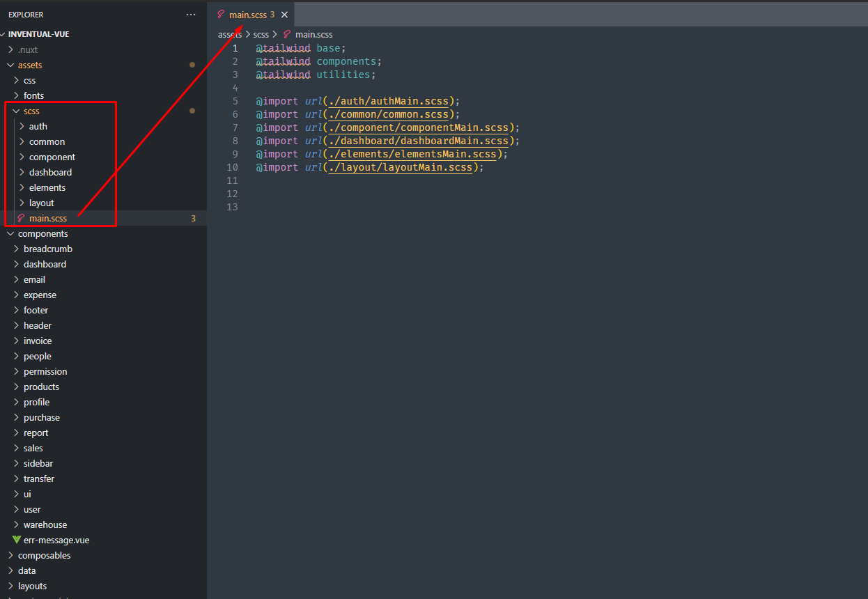Click the Sass icon beside main.scss in tree

point(21,219)
